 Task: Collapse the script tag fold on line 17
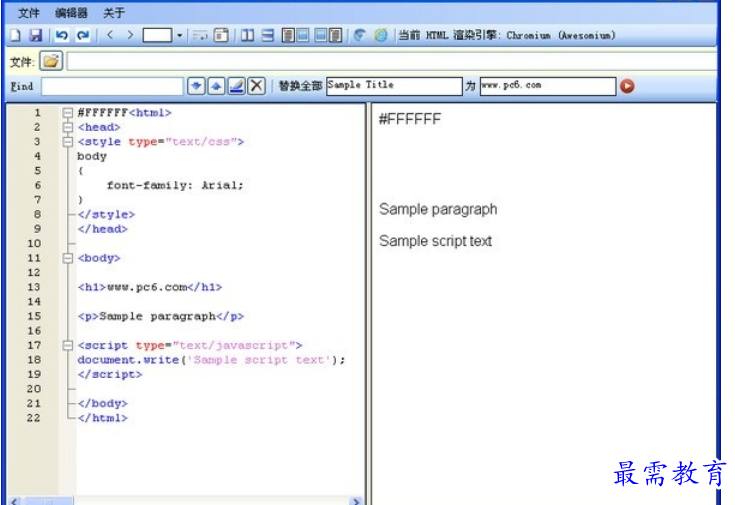click(x=68, y=345)
